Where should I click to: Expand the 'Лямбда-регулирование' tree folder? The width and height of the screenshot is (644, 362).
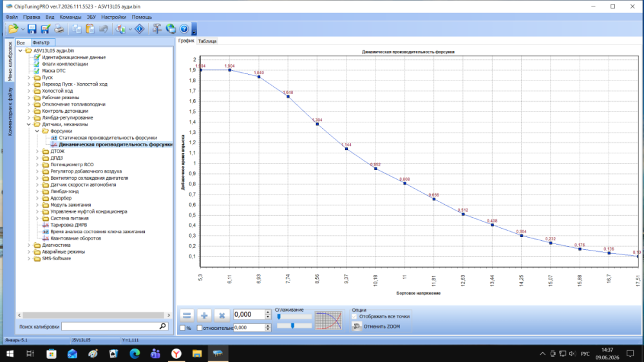click(29, 117)
